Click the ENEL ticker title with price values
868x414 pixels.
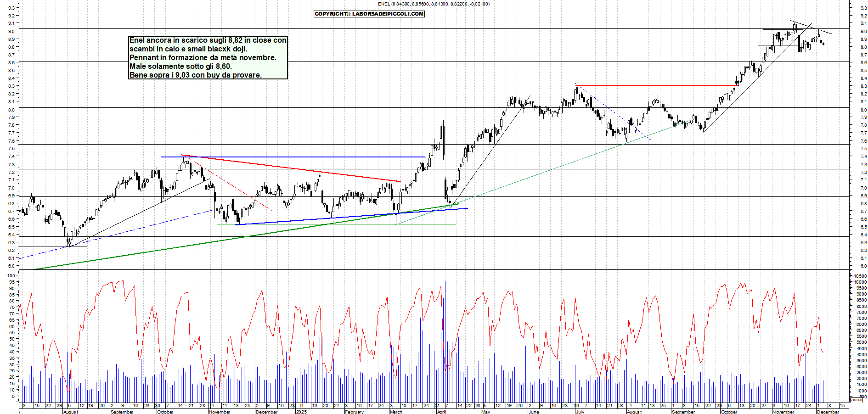[433, 4]
